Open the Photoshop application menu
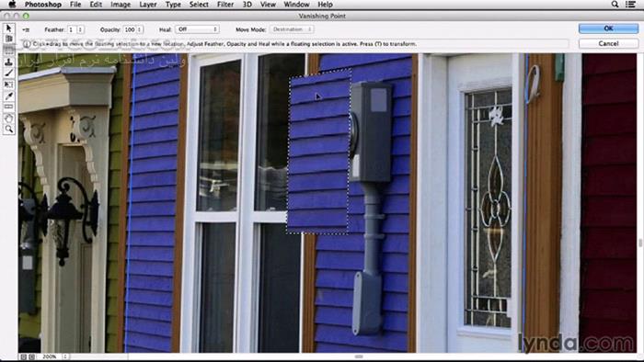Screen dimensions: 644x362 point(42,5)
